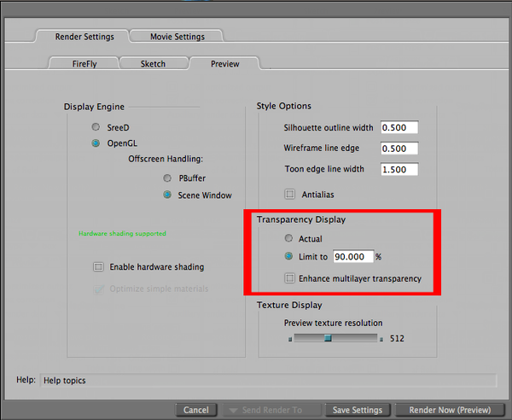Toggle Optimize simple materials checkbox
512x420 pixels.
98,289
